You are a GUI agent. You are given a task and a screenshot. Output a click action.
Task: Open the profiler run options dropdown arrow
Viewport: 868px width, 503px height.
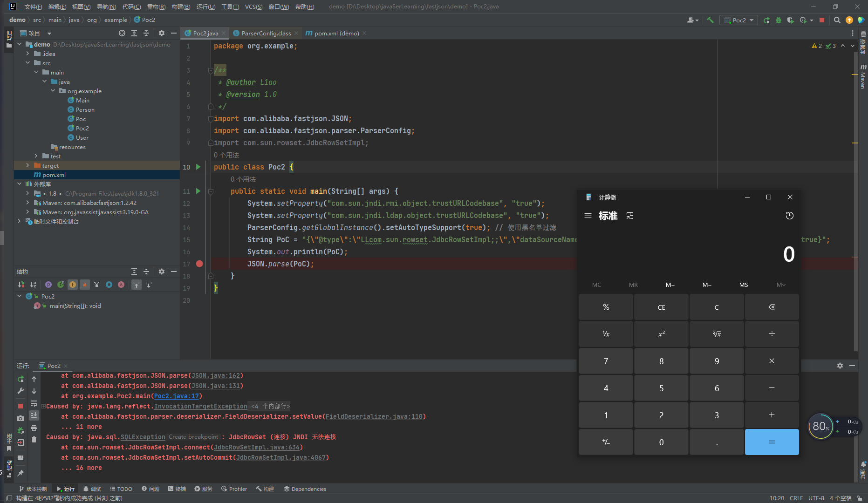click(811, 20)
